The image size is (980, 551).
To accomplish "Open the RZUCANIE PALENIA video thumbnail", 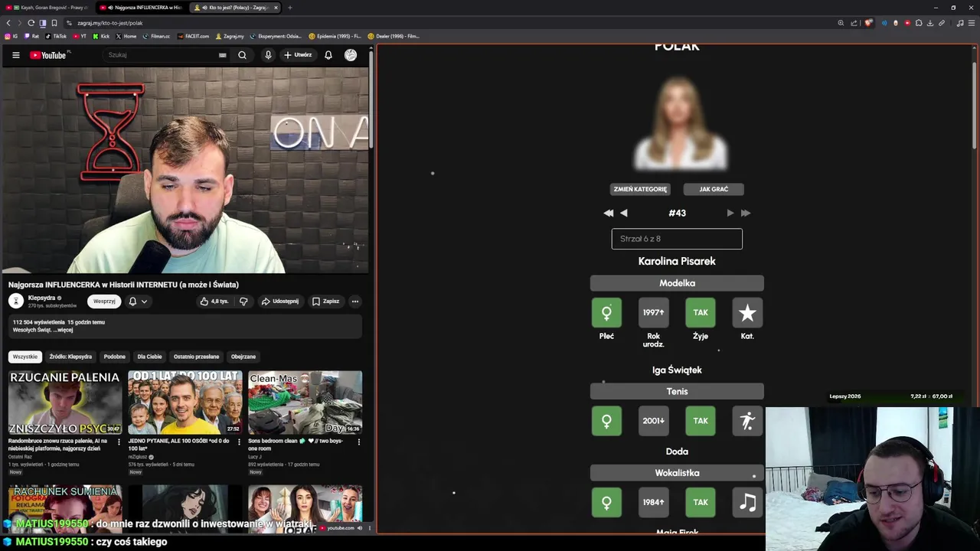I will 65,403.
